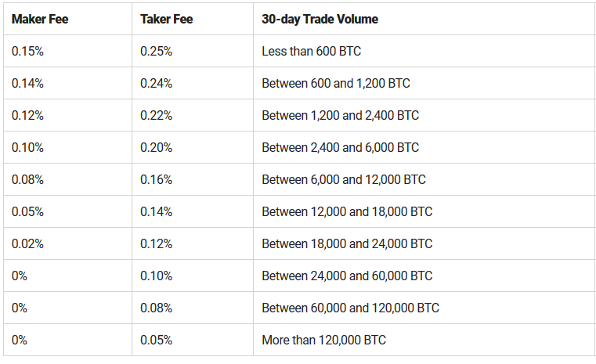Click the 0.08% taker fee cell

pos(193,308)
